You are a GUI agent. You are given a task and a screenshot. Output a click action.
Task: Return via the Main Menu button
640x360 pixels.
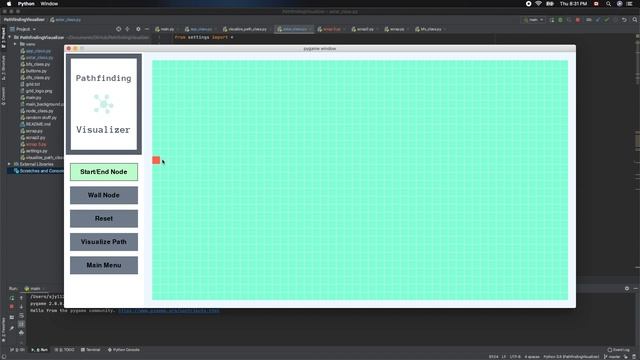104,265
